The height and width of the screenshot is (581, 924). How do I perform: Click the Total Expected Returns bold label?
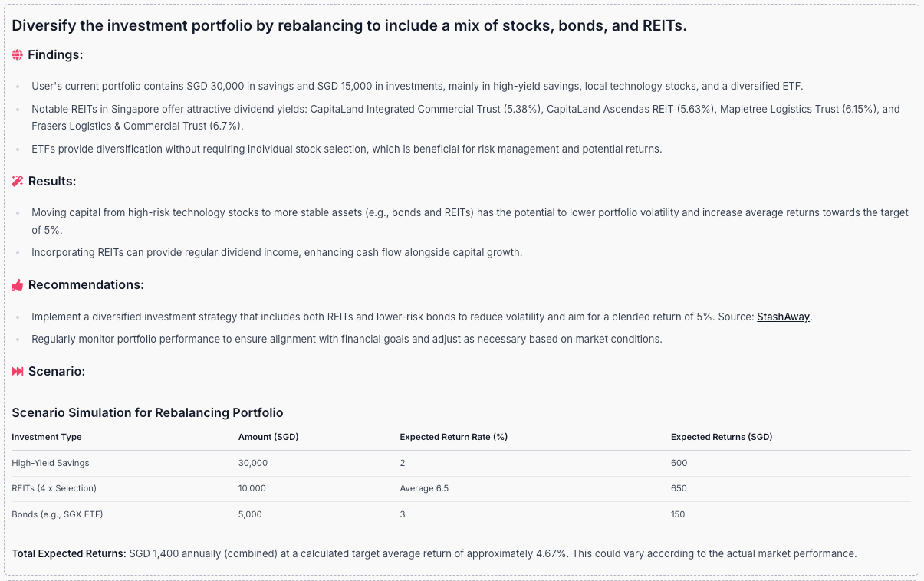click(x=68, y=553)
